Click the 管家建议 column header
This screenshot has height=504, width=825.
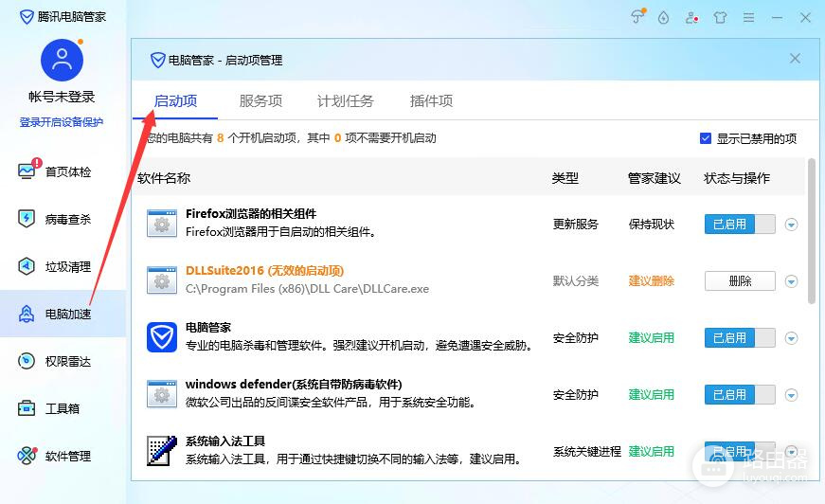(x=654, y=178)
